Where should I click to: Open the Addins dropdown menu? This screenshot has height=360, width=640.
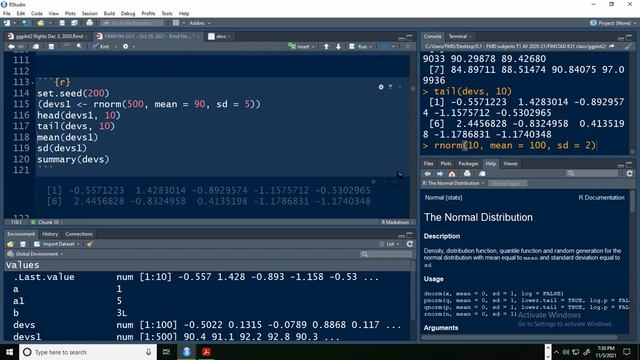coord(200,23)
